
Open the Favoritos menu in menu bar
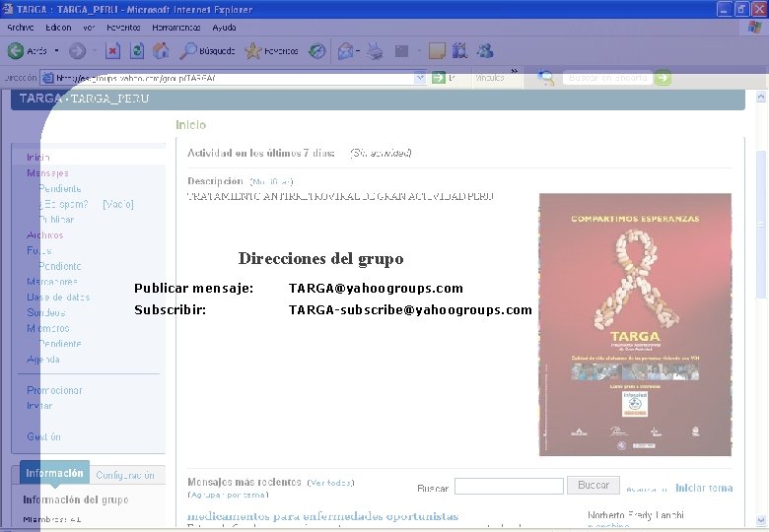pos(123,28)
